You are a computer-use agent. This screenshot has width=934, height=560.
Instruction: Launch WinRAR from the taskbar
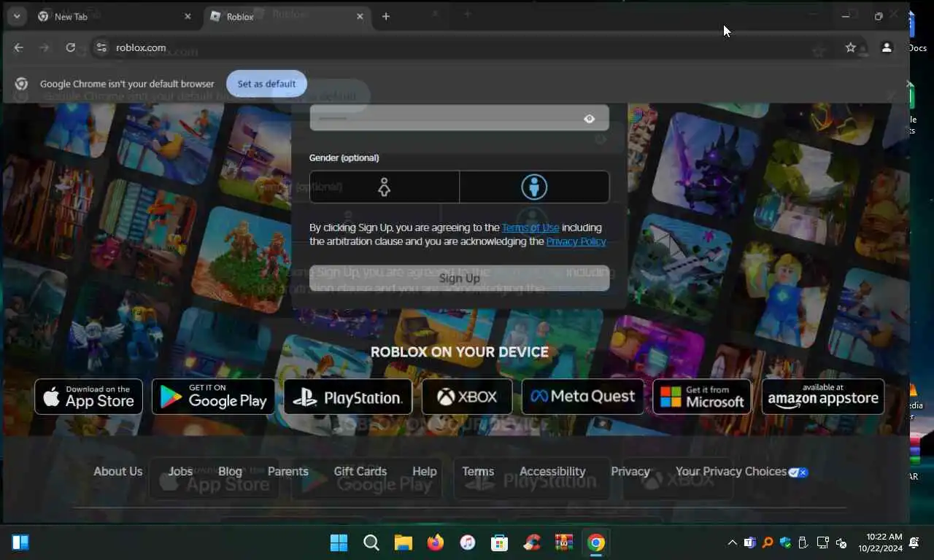pyautogui.click(x=564, y=542)
